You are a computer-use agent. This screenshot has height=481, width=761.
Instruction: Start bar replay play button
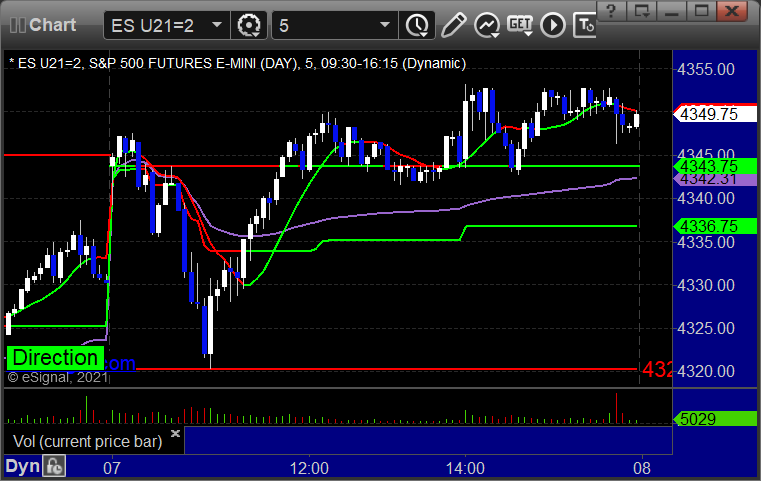point(553,25)
